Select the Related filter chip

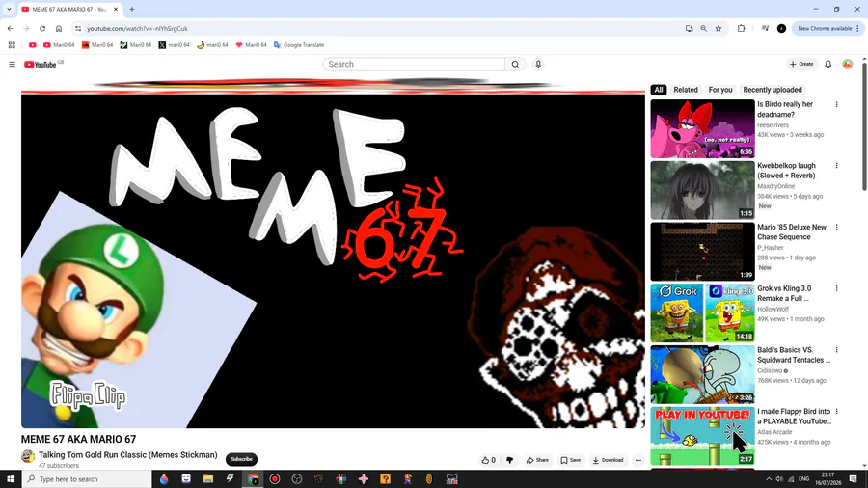[686, 90]
